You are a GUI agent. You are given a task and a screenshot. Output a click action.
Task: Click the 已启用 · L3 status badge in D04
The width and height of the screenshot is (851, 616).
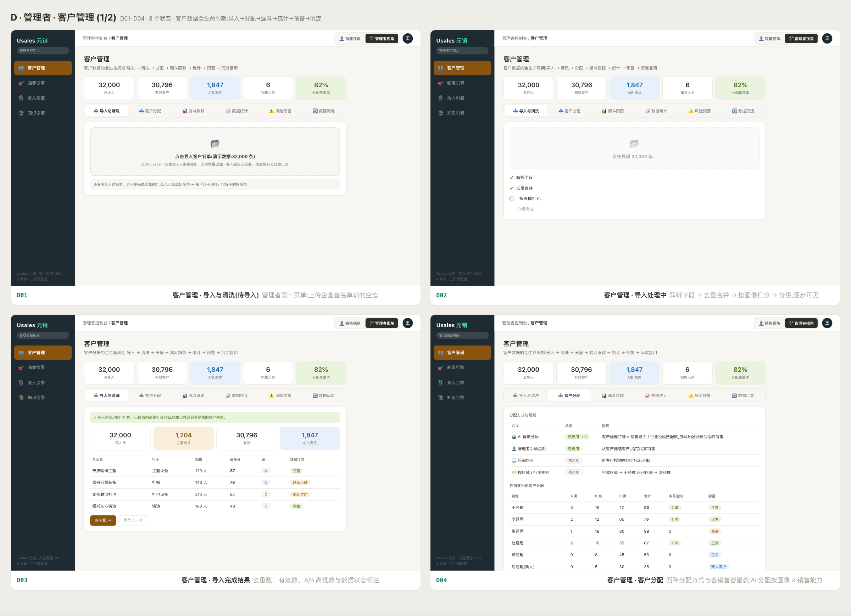tap(577, 437)
